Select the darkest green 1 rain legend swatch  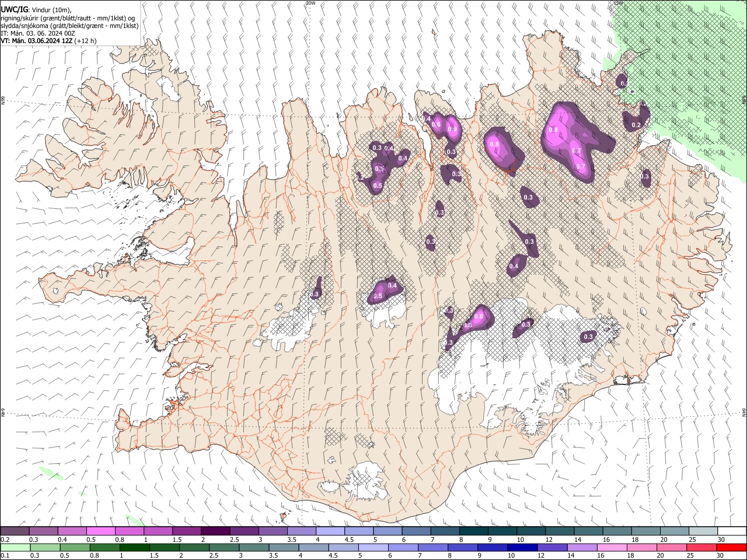135,548
